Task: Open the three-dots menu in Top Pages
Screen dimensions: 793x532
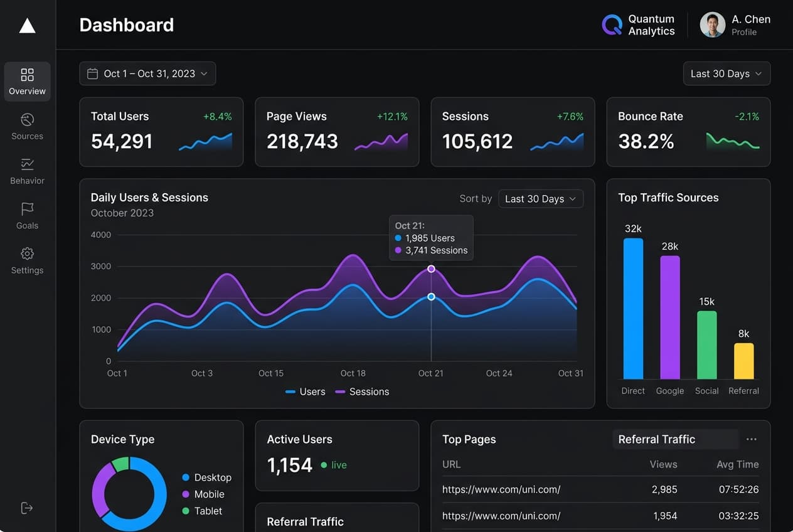Action: tap(751, 439)
